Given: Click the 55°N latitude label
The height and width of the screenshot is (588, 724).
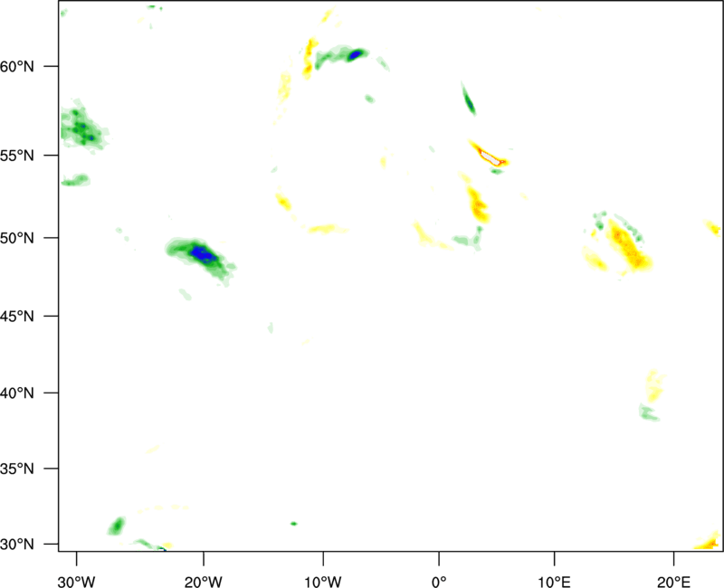Looking at the screenshot, I should point(17,156).
